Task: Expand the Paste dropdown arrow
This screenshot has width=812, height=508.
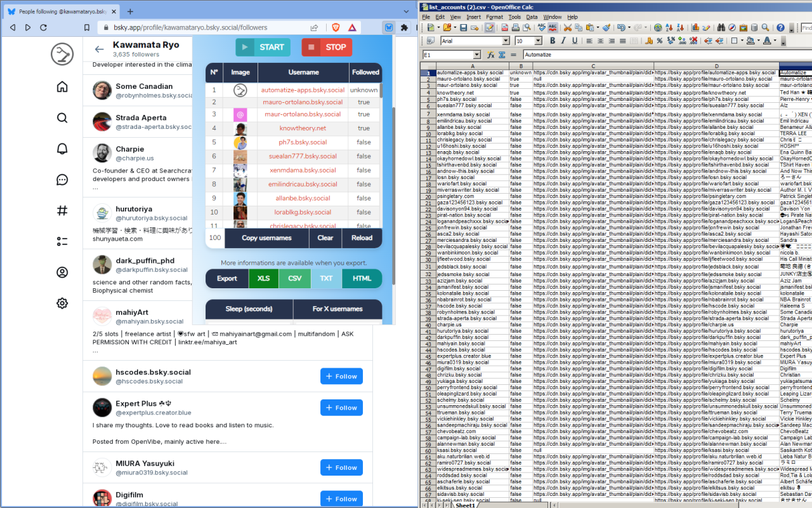Action: coord(598,28)
